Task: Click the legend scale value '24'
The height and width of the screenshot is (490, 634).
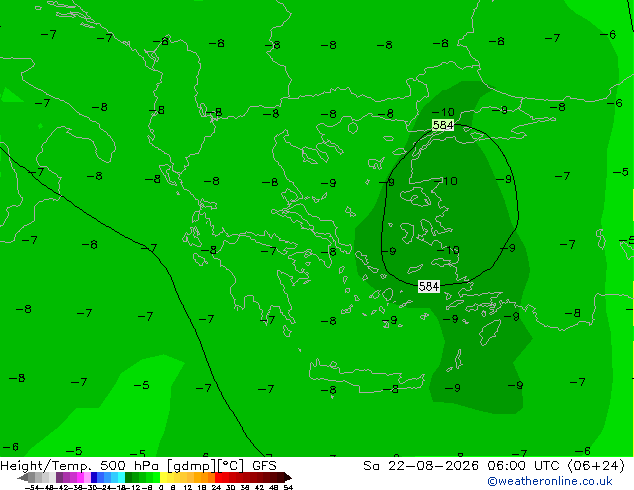Action: (x=216, y=487)
